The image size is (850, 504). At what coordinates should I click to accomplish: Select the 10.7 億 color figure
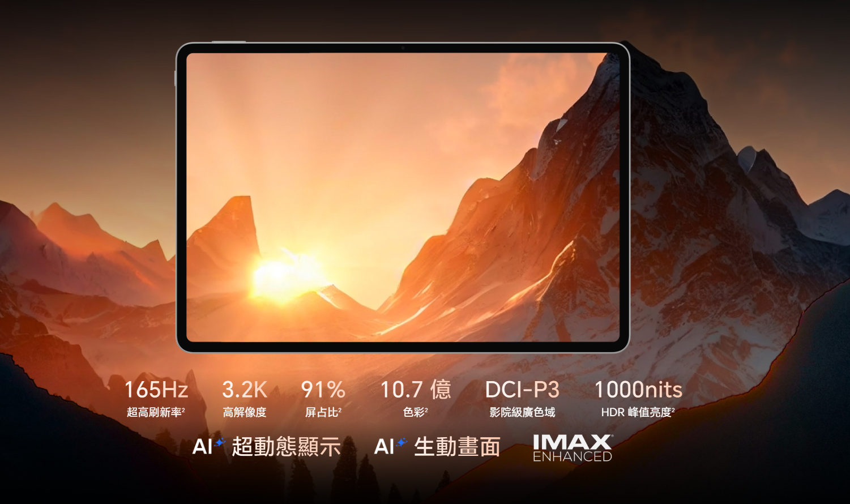pos(416,390)
